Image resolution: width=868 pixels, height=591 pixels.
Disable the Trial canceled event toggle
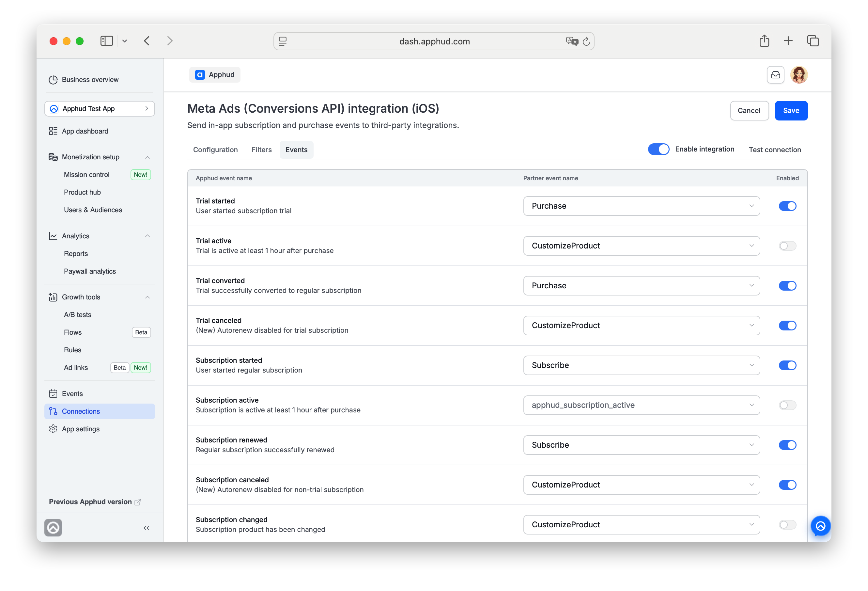[x=787, y=326]
